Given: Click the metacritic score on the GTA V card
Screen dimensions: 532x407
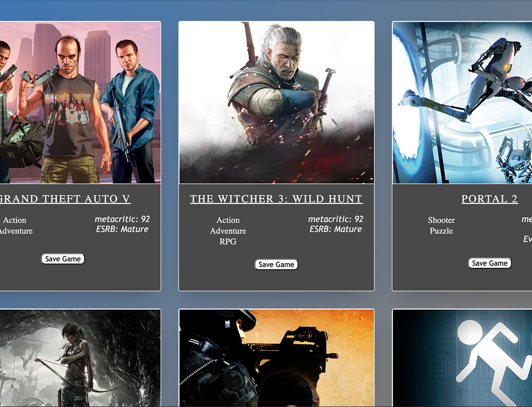Looking at the screenshot, I should (x=122, y=219).
